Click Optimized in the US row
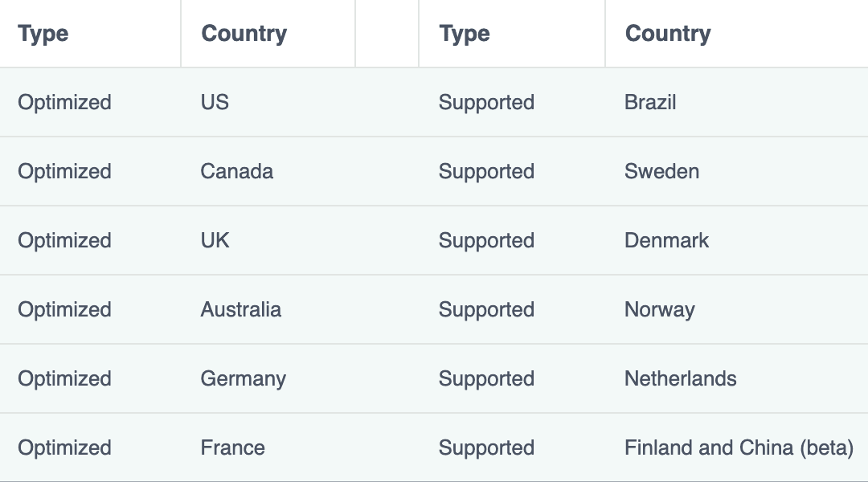Screen dimensions: 868x482 coord(64,103)
